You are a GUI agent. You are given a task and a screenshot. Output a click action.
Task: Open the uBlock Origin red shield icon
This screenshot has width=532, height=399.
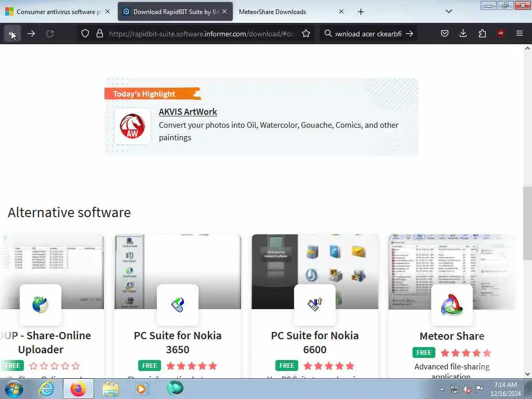pos(500,33)
